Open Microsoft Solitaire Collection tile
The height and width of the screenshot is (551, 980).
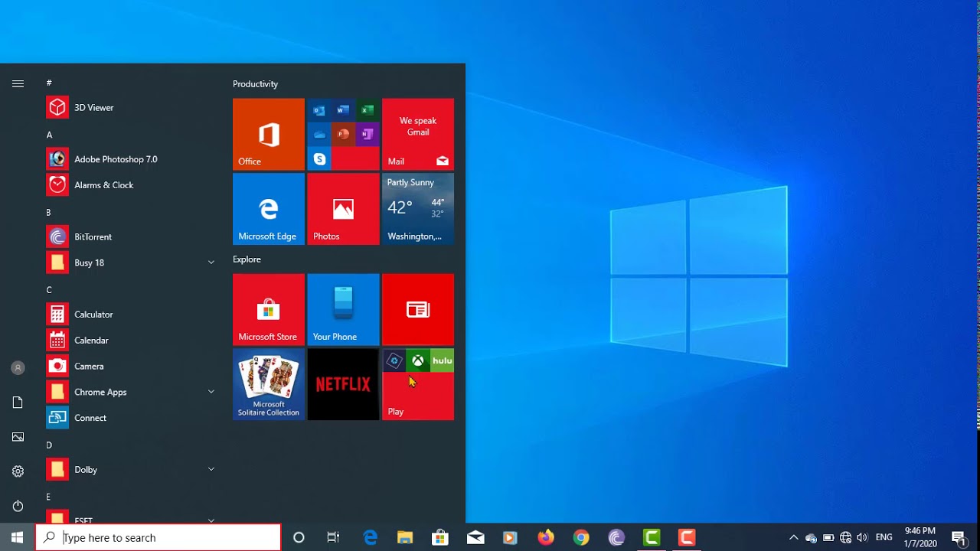pyautogui.click(x=269, y=384)
